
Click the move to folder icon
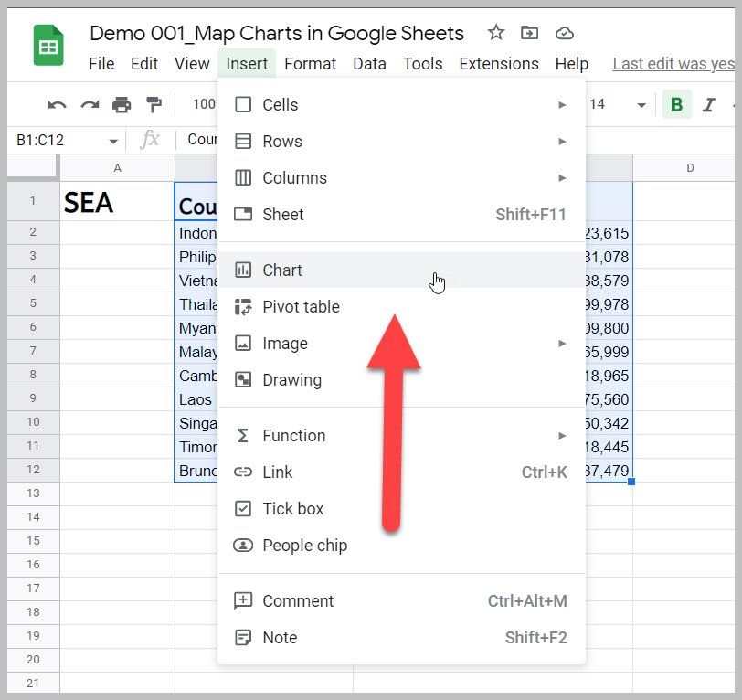pos(529,33)
